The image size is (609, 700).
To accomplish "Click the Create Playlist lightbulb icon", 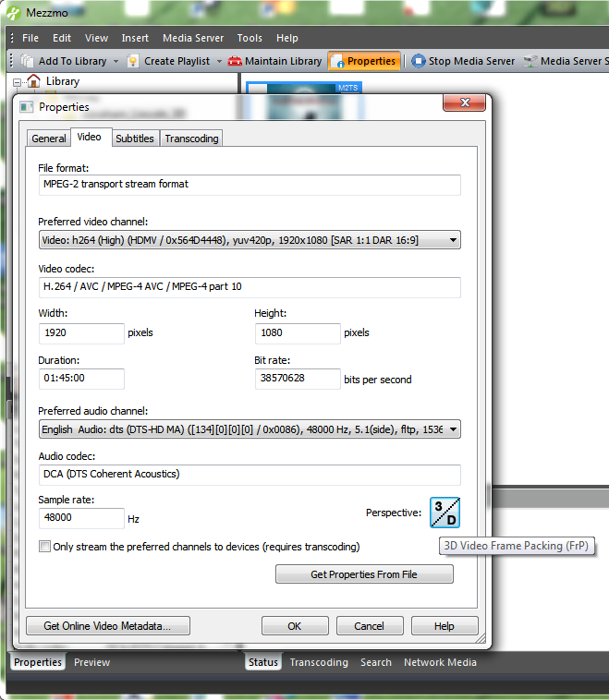I will 133,61.
